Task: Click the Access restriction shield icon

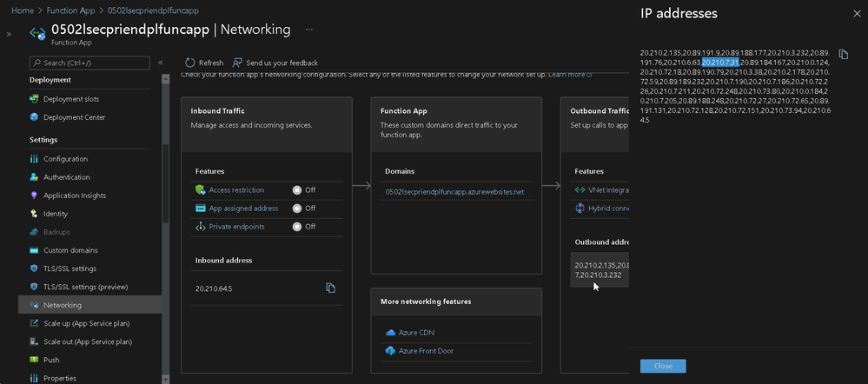Action: pos(201,189)
